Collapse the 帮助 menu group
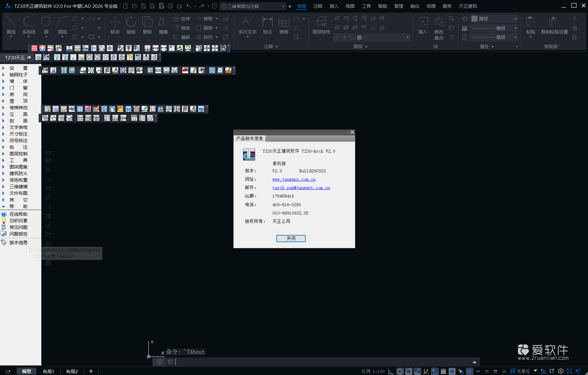This screenshot has height=375, width=588. [18, 206]
